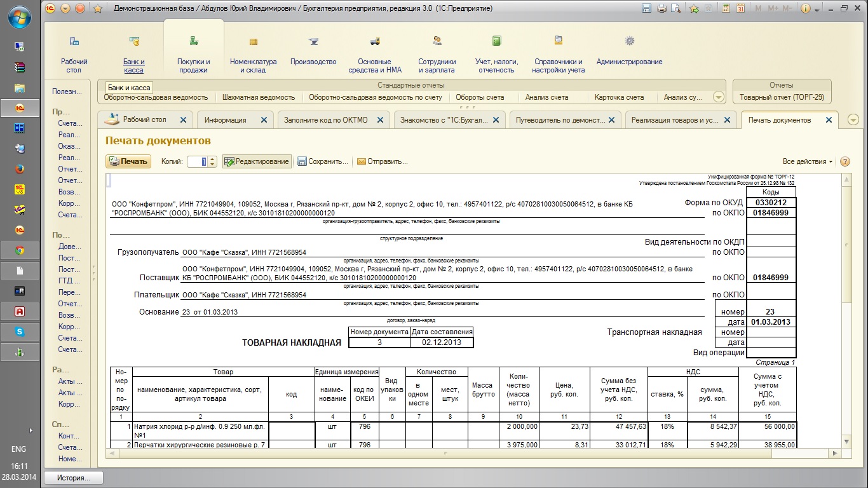The width and height of the screenshot is (868, 488).
Task: Open Сотрудники и зарплата section
Action: click(x=437, y=54)
